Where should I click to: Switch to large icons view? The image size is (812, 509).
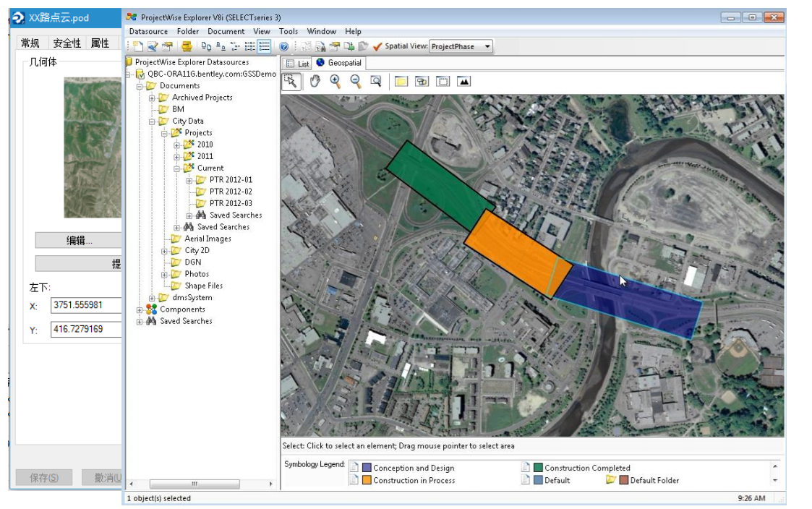point(206,46)
